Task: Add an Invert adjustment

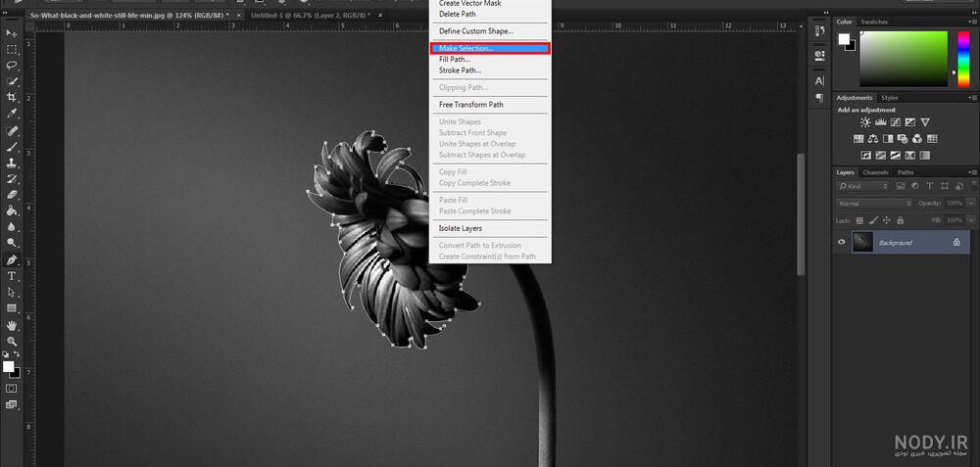Action: (866, 155)
